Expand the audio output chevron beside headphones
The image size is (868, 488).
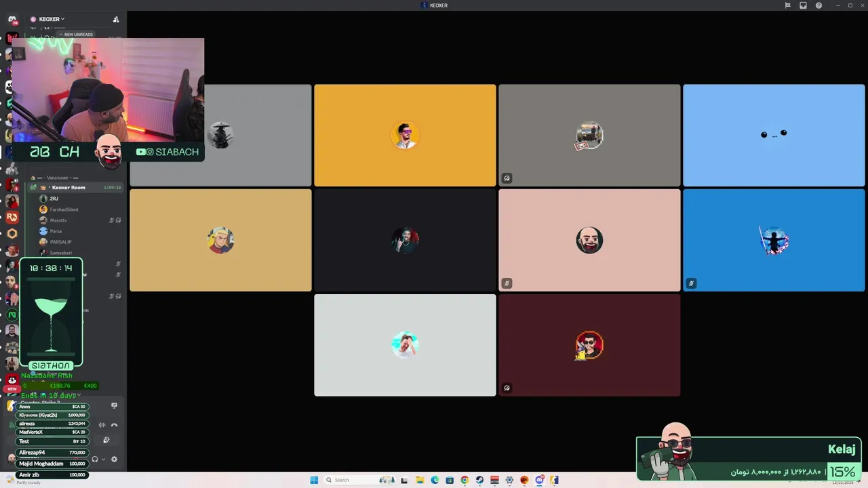tap(102, 459)
